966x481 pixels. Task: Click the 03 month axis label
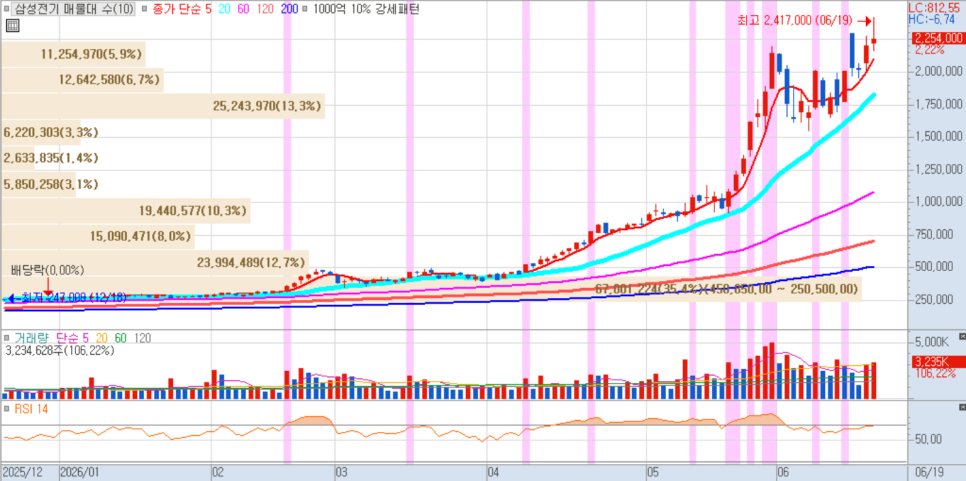tap(343, 472)
